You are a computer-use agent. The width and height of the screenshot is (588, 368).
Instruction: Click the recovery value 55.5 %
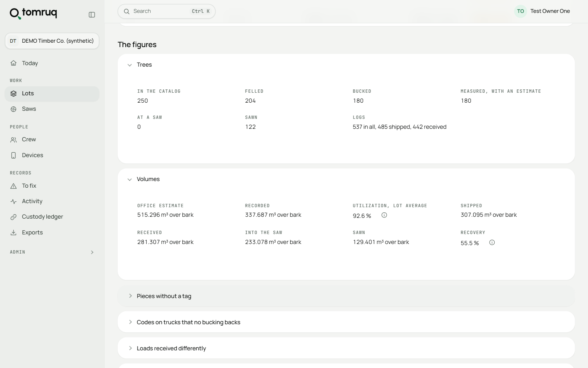[x=470, y=243]
